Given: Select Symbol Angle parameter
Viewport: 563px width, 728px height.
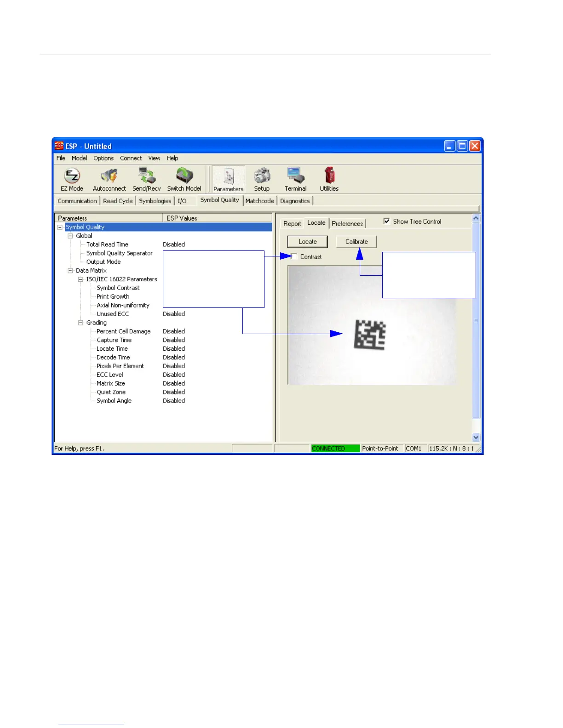Looking at the screenshot, I should click(114, 401).
